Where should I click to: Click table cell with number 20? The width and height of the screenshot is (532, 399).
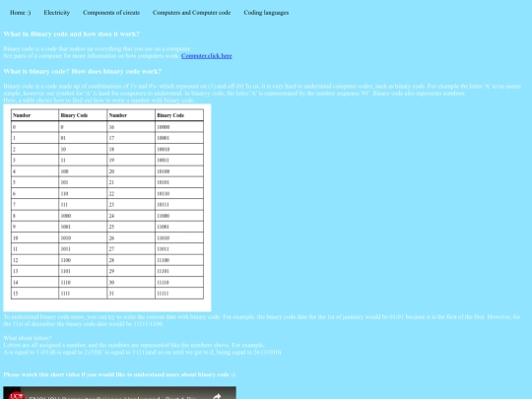click(131, 171)
